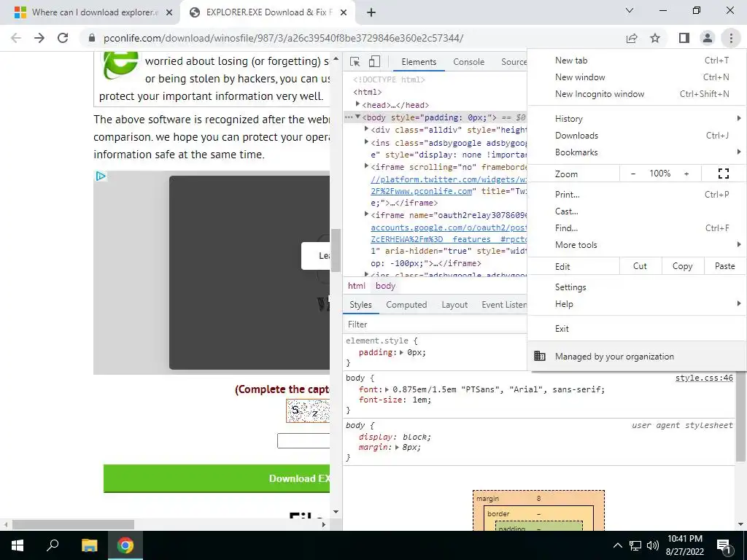747x560 pixels.
Task: Open the More tools submenu
Action: 637,245
